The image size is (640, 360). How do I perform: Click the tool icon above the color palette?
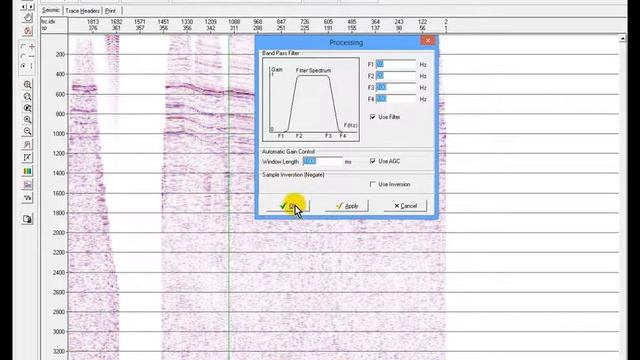27,158
